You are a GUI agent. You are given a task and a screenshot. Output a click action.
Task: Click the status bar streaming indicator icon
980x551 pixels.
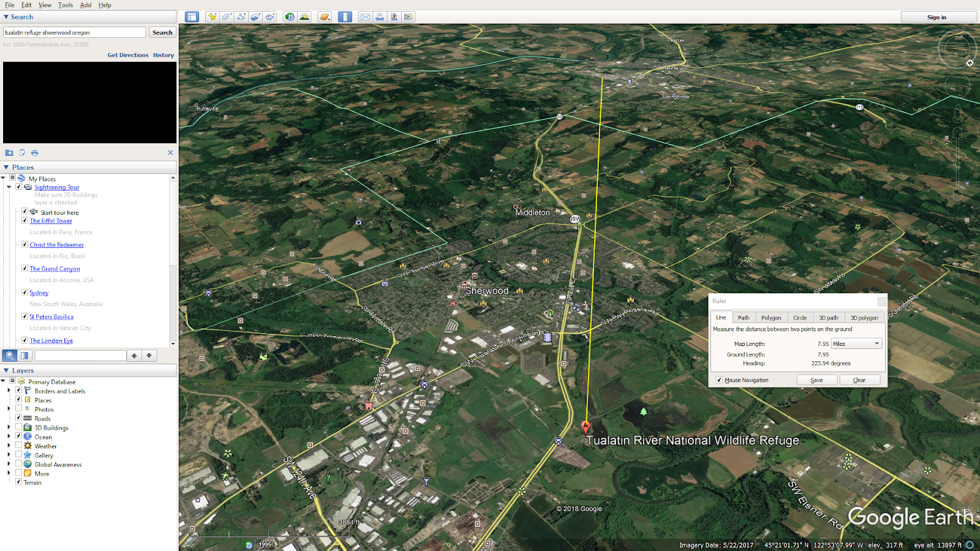tap(970, 545)
